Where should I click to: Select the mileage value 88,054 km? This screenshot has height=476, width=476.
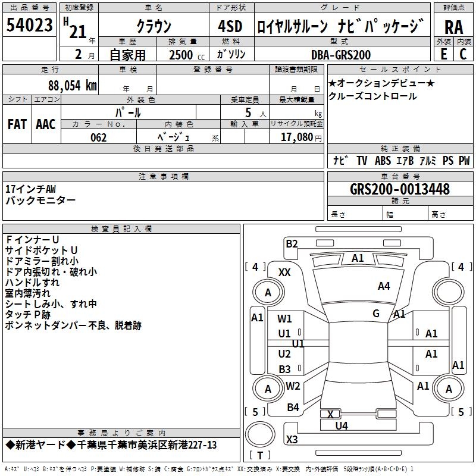tap(73, 85)
